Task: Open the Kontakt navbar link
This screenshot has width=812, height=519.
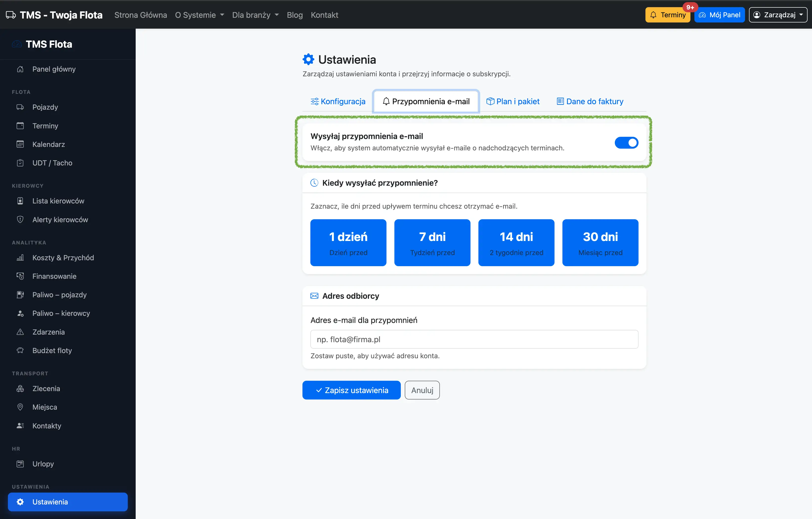Action: pyautogui.click(x=324, y=15)
